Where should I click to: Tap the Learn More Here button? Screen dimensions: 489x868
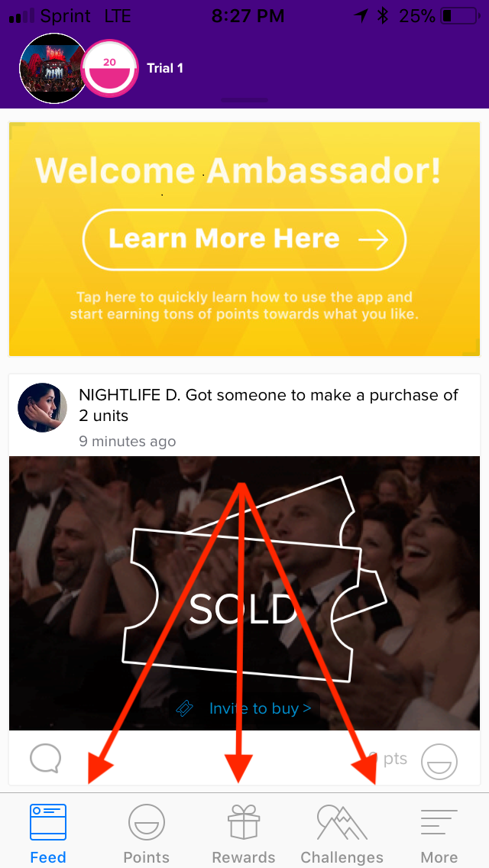(244, 239)
